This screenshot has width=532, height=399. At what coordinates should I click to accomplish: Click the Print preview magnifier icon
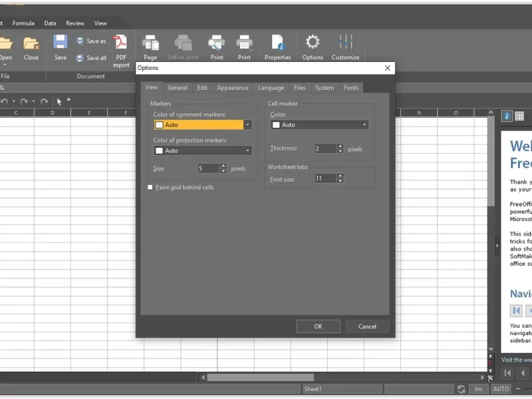point(217,43)
